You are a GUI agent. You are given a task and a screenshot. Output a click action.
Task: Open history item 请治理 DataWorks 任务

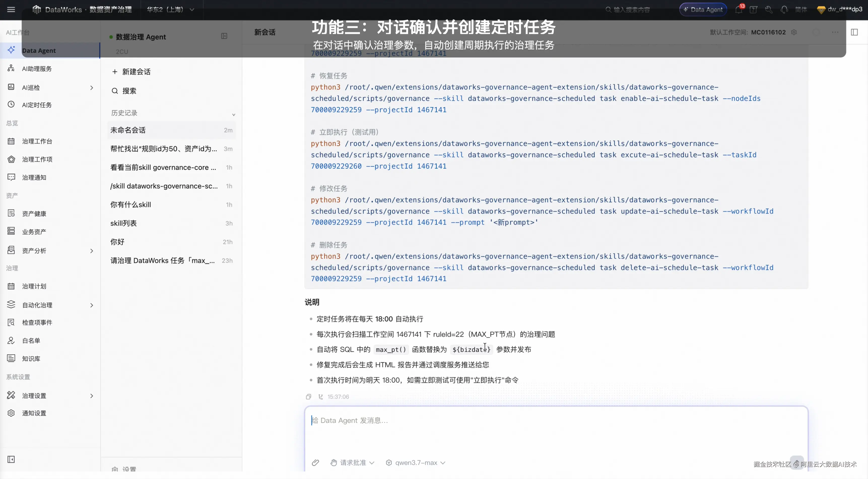click(172, 260)
